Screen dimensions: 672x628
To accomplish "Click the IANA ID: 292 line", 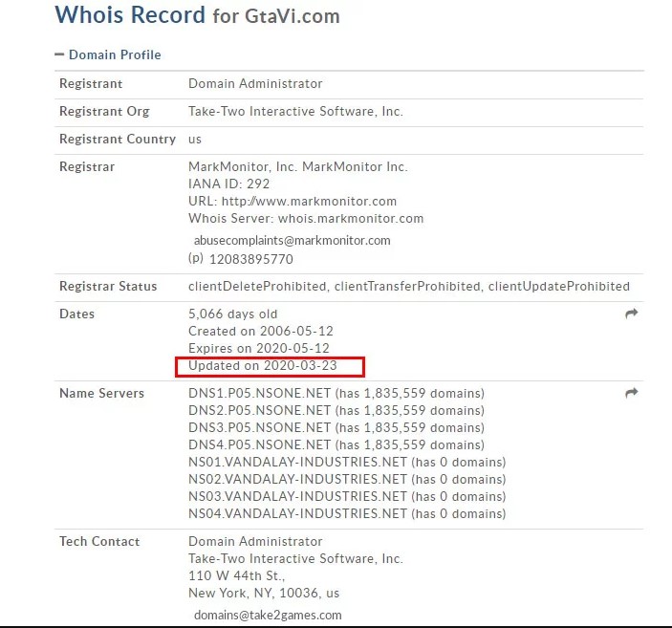I will coord(228,184).
